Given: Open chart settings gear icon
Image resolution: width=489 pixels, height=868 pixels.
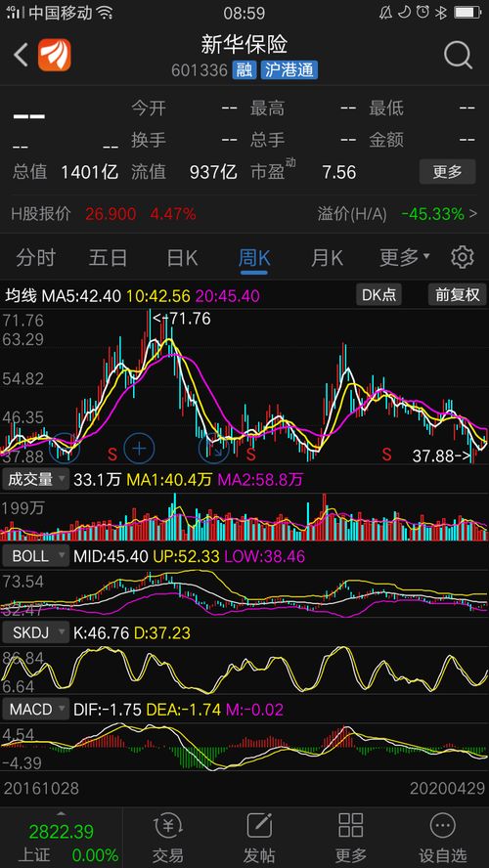Looking at the screenshot, I should coord(463,257).
